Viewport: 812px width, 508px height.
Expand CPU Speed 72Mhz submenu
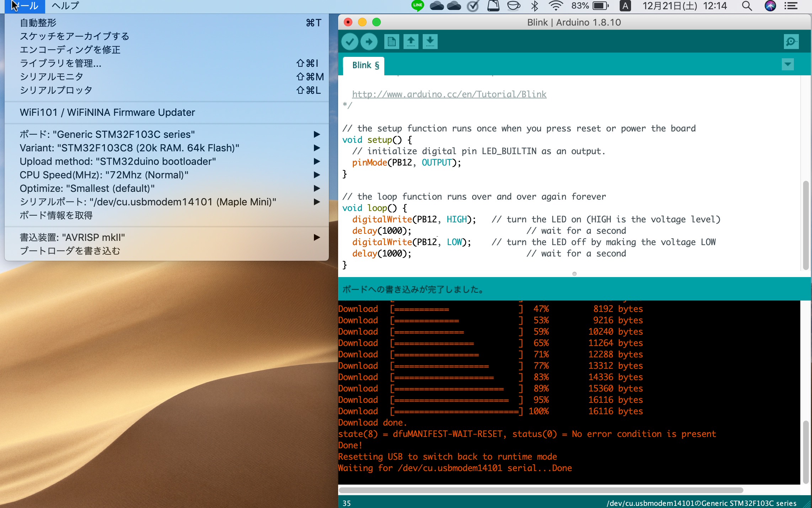167,175
